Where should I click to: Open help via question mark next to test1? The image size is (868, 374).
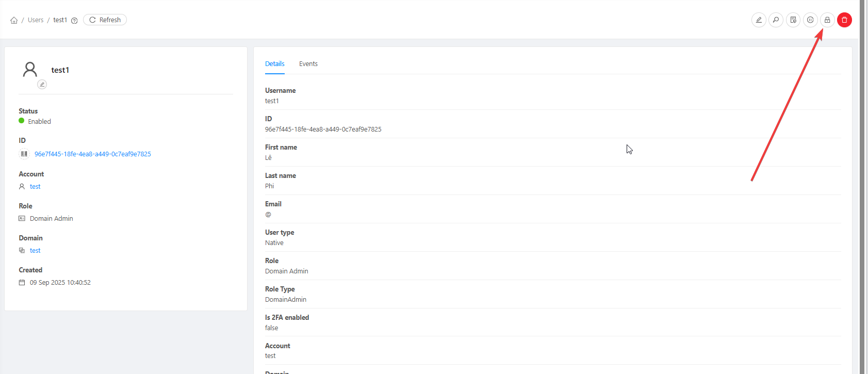(x=74, y=21)
